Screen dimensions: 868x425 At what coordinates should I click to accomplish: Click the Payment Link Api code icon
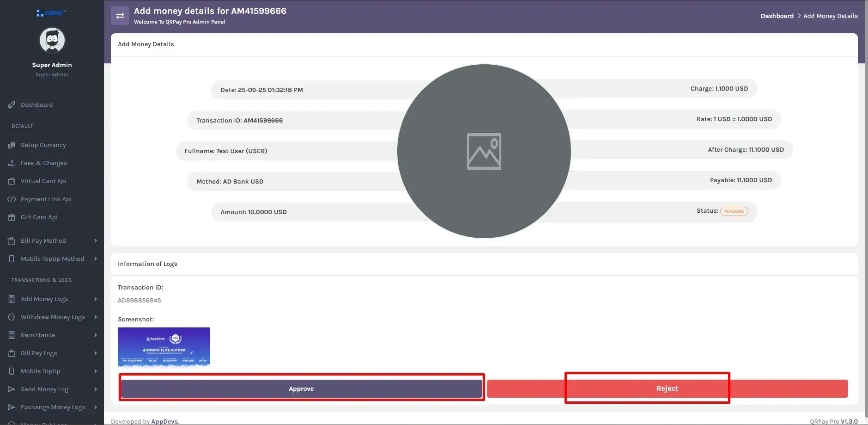[x=12, y=199]
